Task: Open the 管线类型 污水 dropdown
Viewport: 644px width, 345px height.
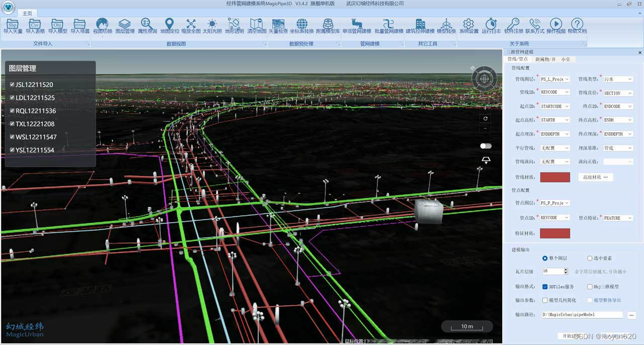Action: [x=618, y=79]
